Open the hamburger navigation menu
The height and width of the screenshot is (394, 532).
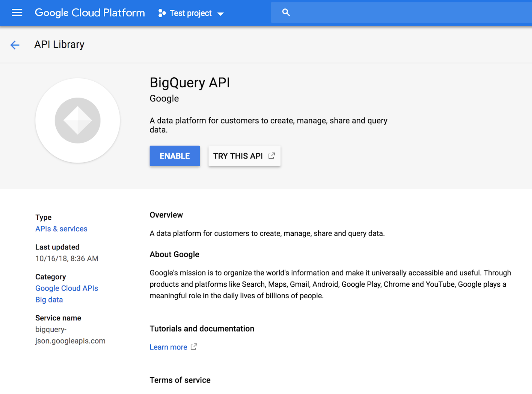[17, 13]
